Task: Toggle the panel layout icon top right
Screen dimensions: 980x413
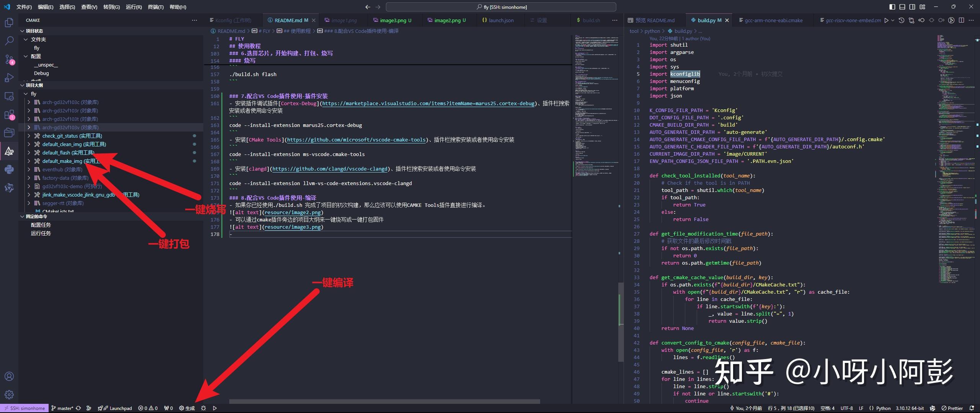Action: pyautogui.click(x=903, y=7)
